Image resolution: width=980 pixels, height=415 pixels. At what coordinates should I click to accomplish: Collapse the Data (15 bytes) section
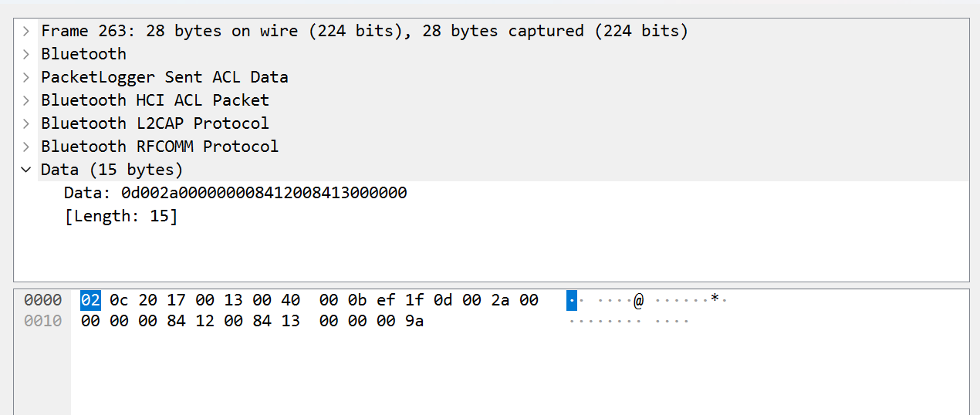[x=26, y=170]
